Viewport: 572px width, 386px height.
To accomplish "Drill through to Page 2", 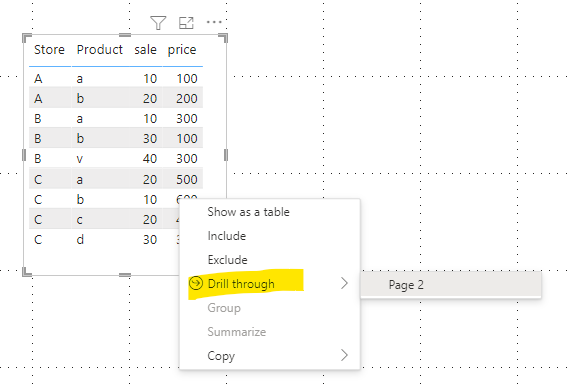I will point(451,285).
